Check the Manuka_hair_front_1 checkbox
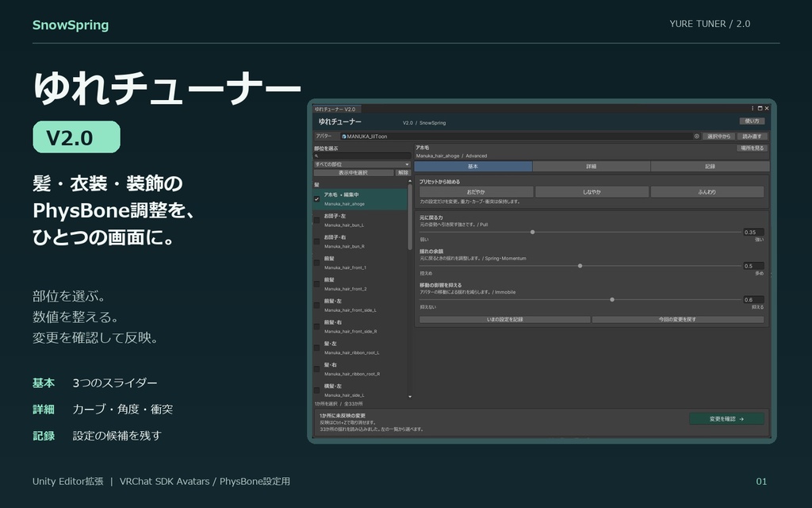 point(317,263)
